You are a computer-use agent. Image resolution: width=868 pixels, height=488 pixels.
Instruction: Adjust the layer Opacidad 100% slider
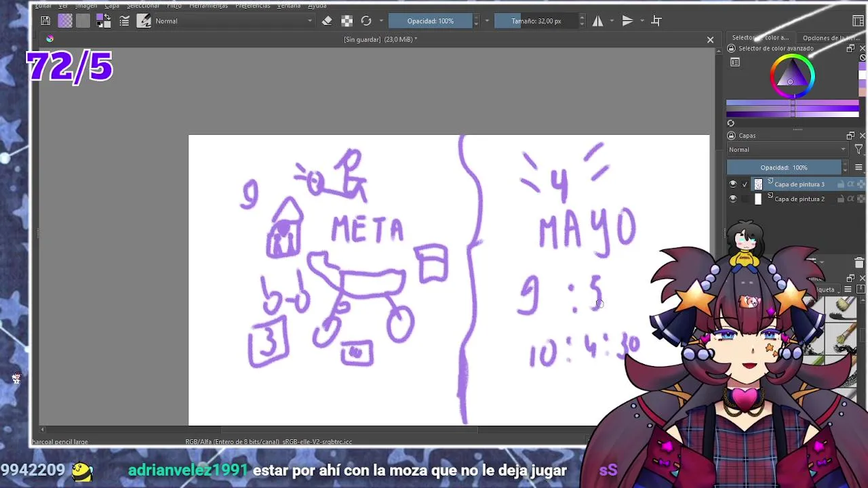coord(784,167)
